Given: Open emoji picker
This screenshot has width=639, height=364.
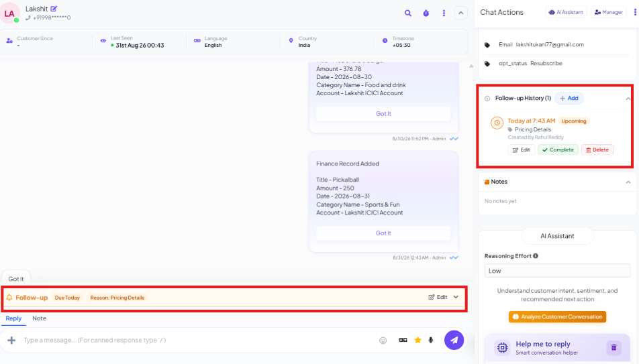Looking at the screenshot, I should pyautogui.click(x=383, y=341).
